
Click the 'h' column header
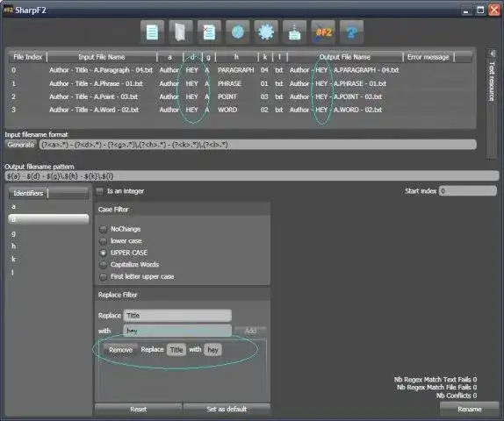(236, 57)
